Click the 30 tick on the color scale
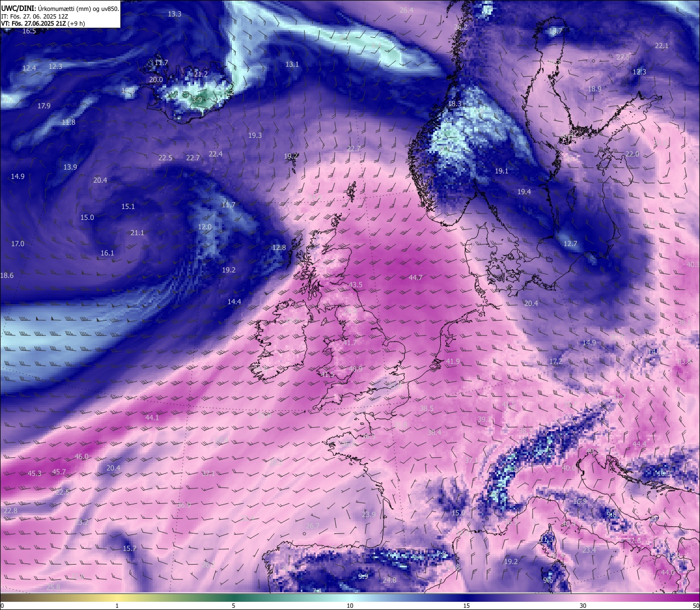This screenshot has height=610, width=700. pos(583,606)
